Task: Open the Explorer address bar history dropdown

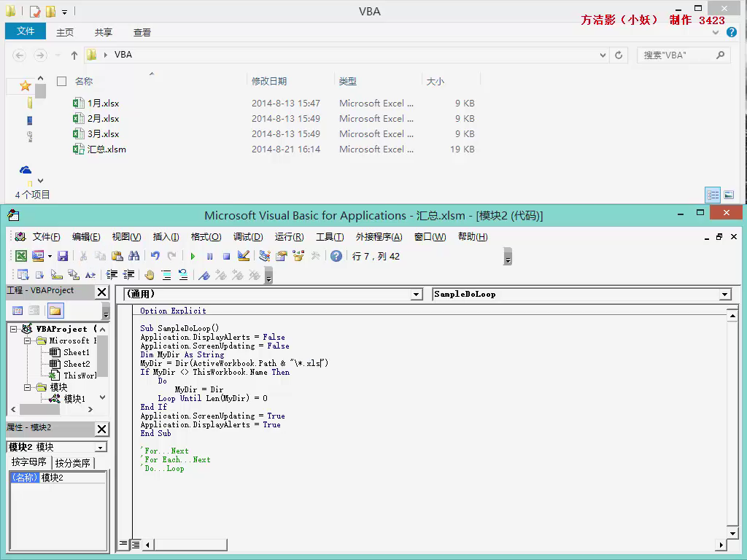Action: click(x=603, y=55)
